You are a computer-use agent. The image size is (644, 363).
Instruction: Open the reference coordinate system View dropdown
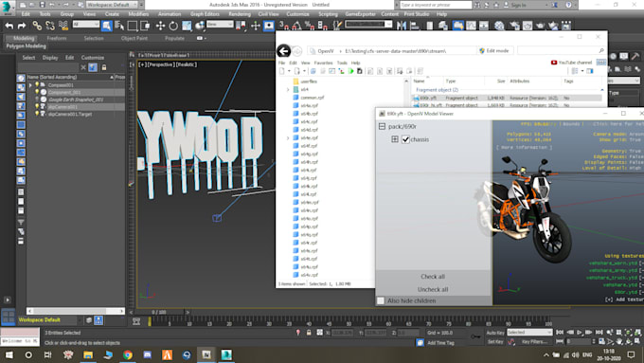pos(220,25)
